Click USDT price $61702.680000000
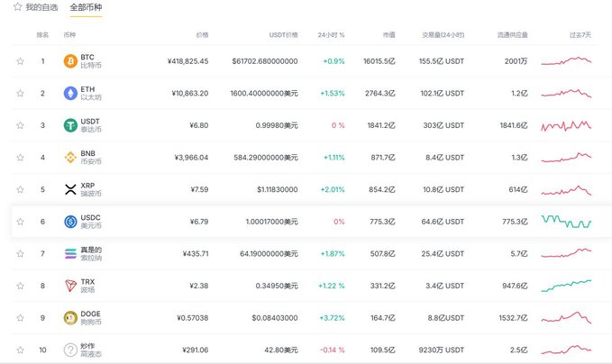This screenshot has width=612, height=364. point(265,61)
